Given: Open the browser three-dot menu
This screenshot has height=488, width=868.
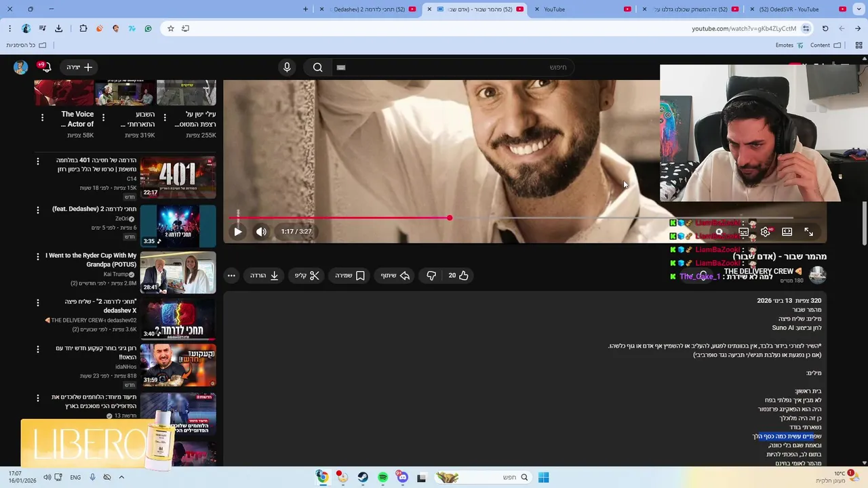Looking at the screenshot, I should click(9, 28).
